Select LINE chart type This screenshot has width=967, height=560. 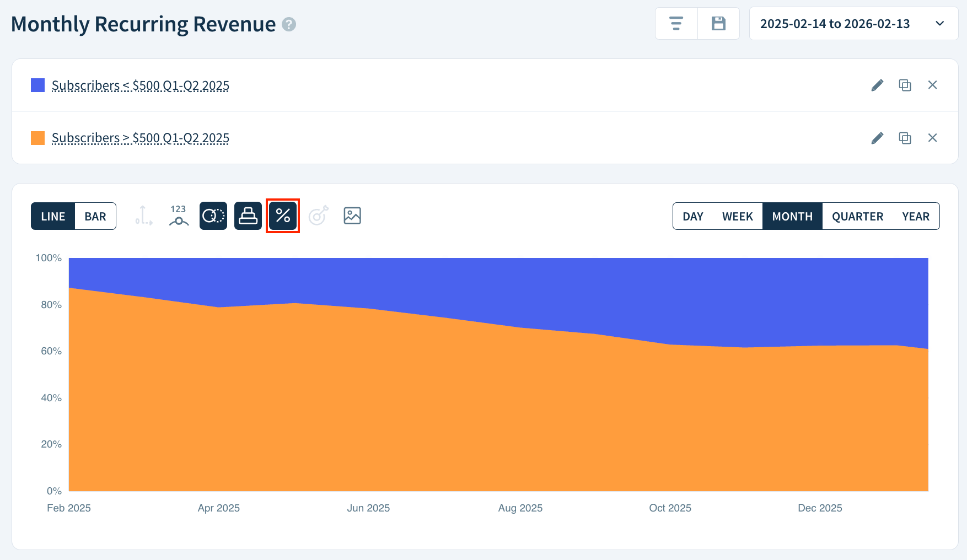[53, 216]
